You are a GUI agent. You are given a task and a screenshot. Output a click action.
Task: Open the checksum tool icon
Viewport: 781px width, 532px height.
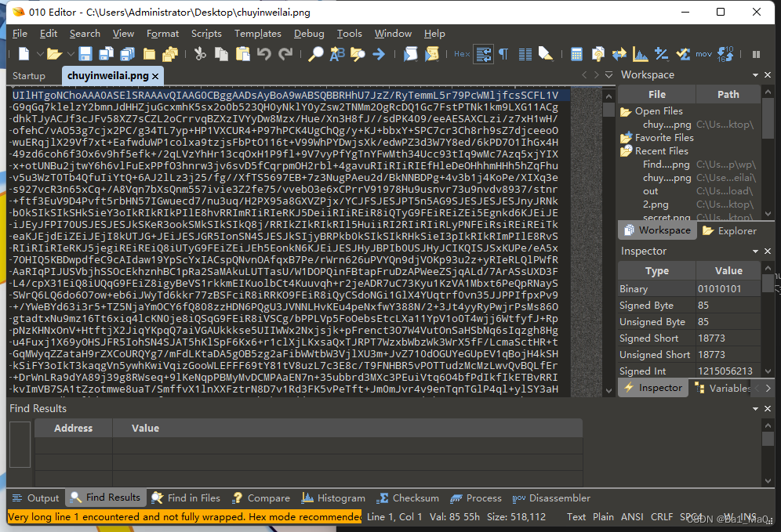[x=682, y=54]
